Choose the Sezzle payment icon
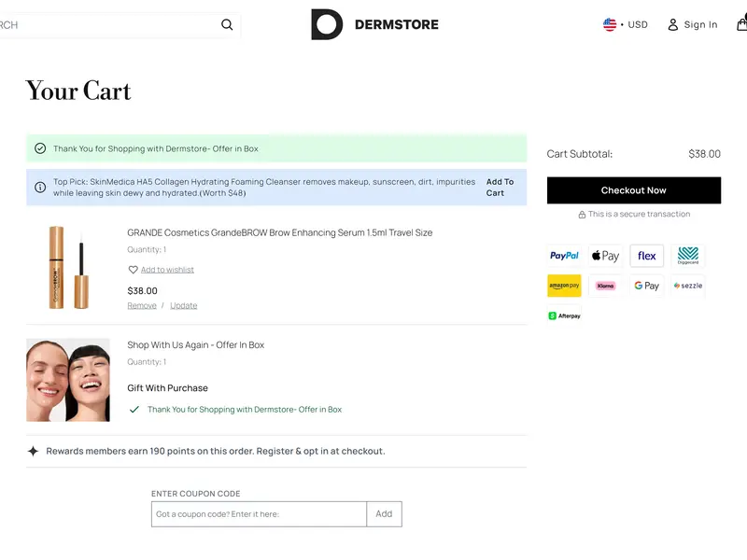The image size is (747, 560). click(x=688, y=286)
